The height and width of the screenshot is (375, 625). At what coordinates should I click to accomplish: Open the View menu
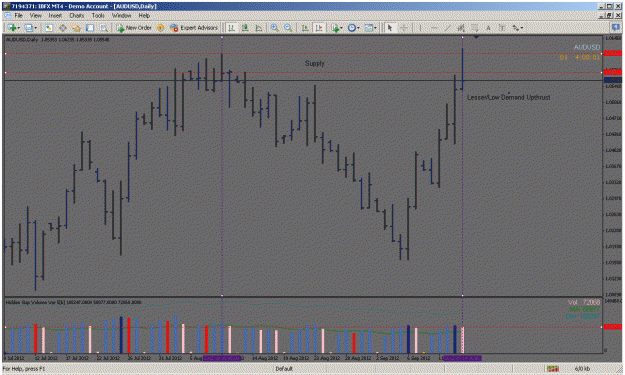point(35,16)
